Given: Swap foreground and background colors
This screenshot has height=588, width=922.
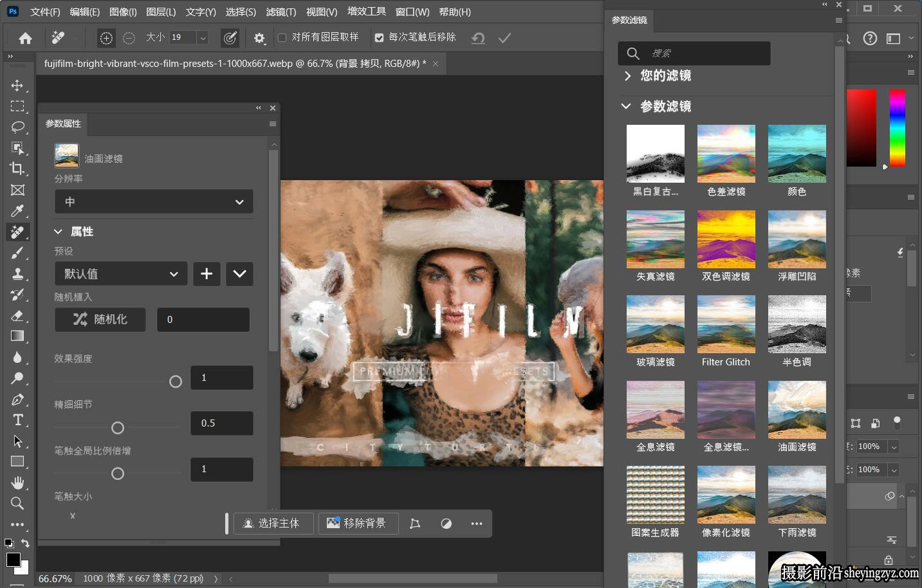Looking at the screenshot, I should tap(26, 544).
